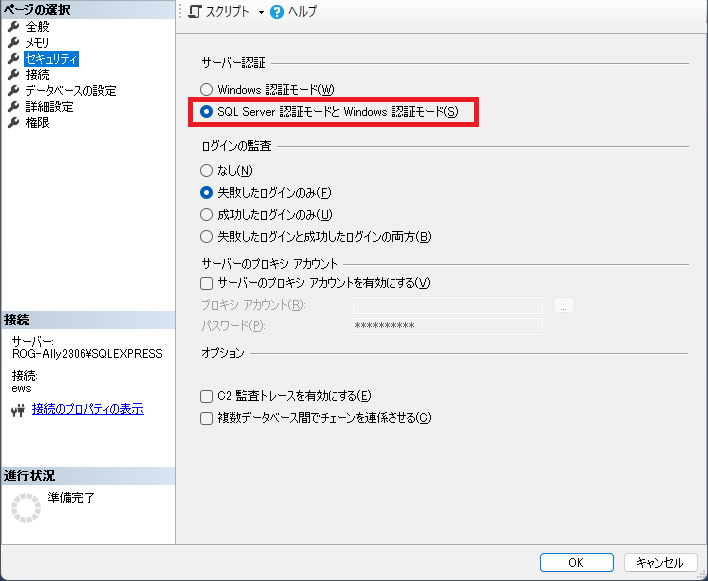
Task: Select Windows 認証モード radio button
Action: click(x=206, y=89)
